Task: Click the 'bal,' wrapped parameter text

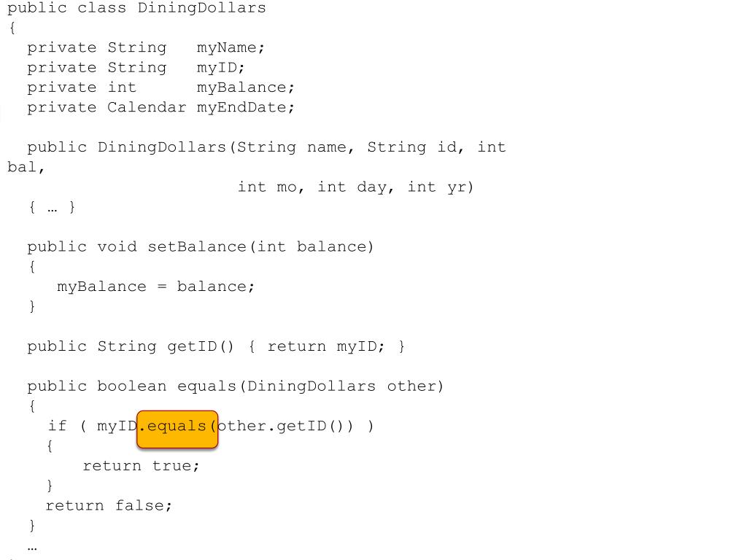Action: (26, 167)
